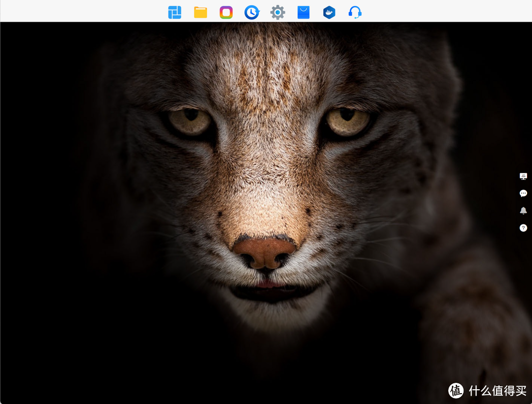Launch the yellow folder file manager

coord(200,12)
